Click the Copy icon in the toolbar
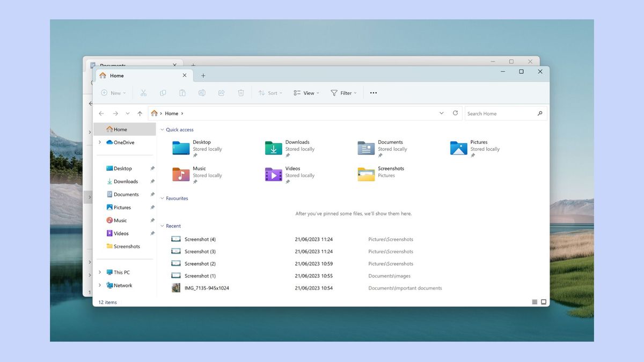Image resolution: width=644 pixels, height=362 pixels. point(163,93)
